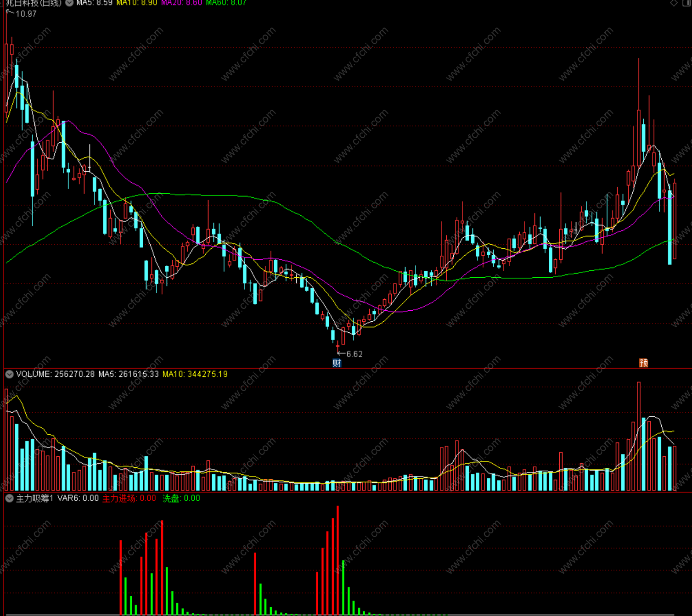The width and height of the screenshot is (692, 616).
Task: Click the diamond icon at top right
Action: tap(674, 3)
